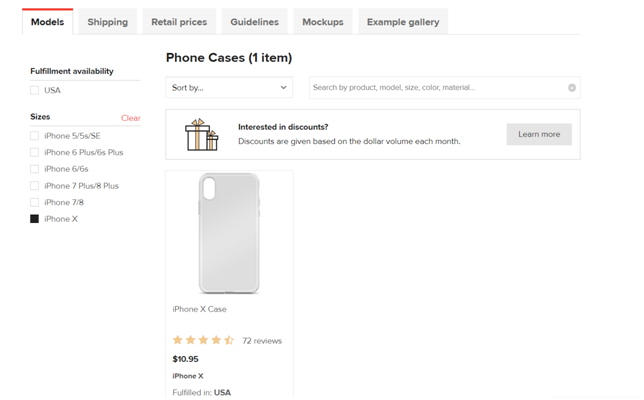
Task: View the Mockups tab
Action: click(322, 22)
